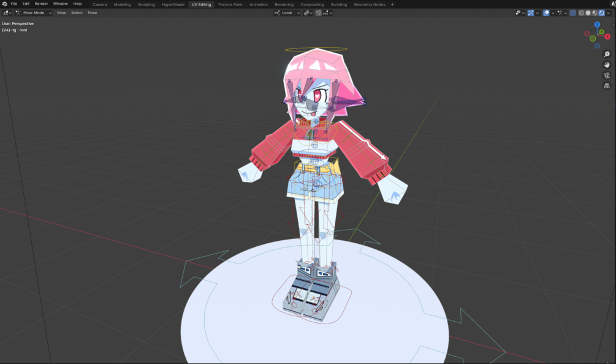This screenshot has width=616, height=364.
Task: Click the '(24) rig : root' text
Action: (15, 30)
